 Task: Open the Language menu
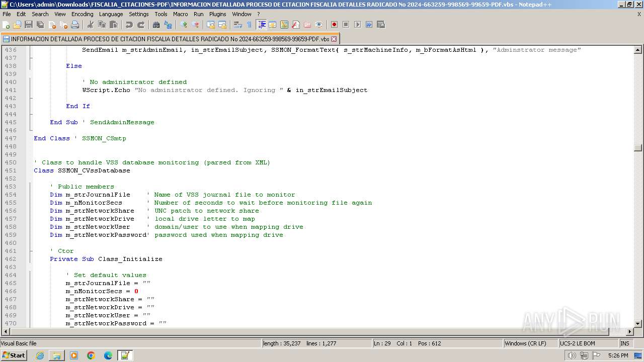pos(111,14)
